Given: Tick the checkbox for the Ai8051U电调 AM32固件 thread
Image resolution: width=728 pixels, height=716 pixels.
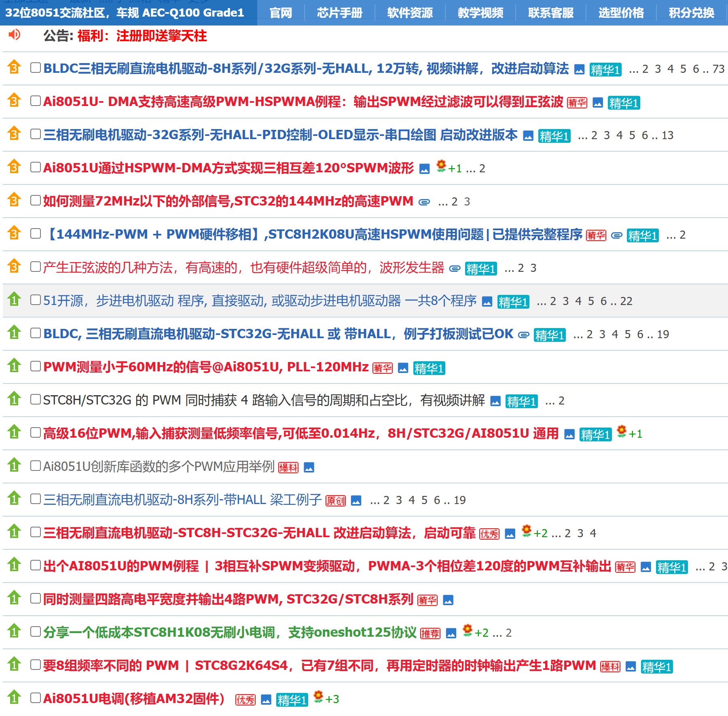Looking at the screenshot, I should 36,698.
